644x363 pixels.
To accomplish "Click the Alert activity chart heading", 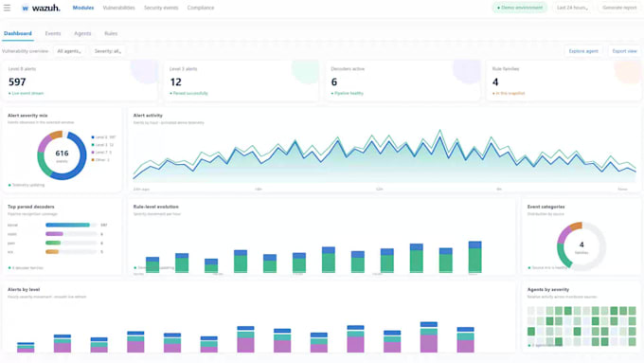I will 148,116.
